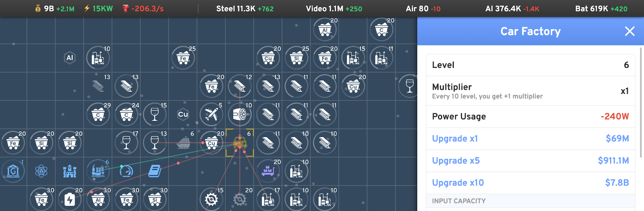Select the hexagon AI resource icon
This screenshot has width=644, height=211.
click(70, 58)
